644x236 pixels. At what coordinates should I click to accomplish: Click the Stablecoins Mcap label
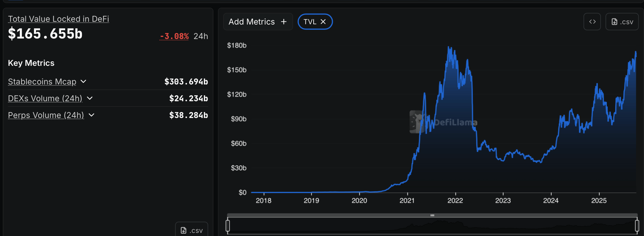click(x=42, y=82)
